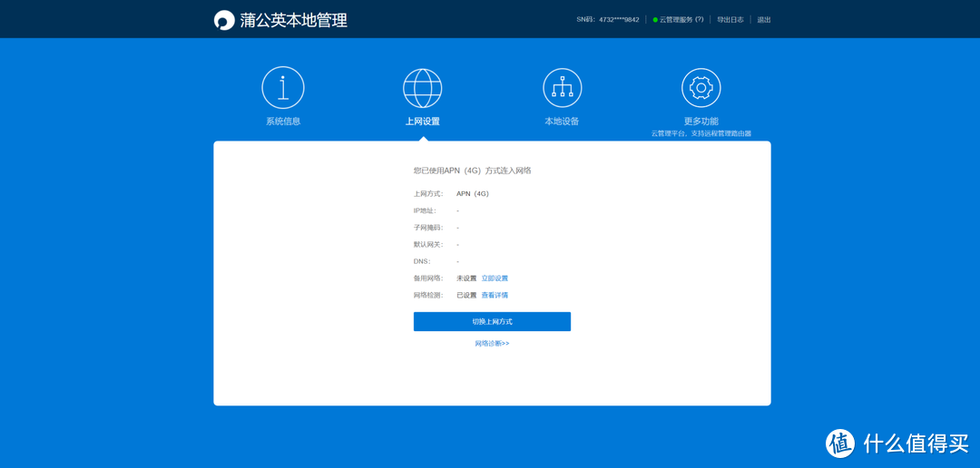Image resolution: width=980 pixels, height=468 pixels.
Task: Click the 上网方式 label
Action: [x=428, y=194]
